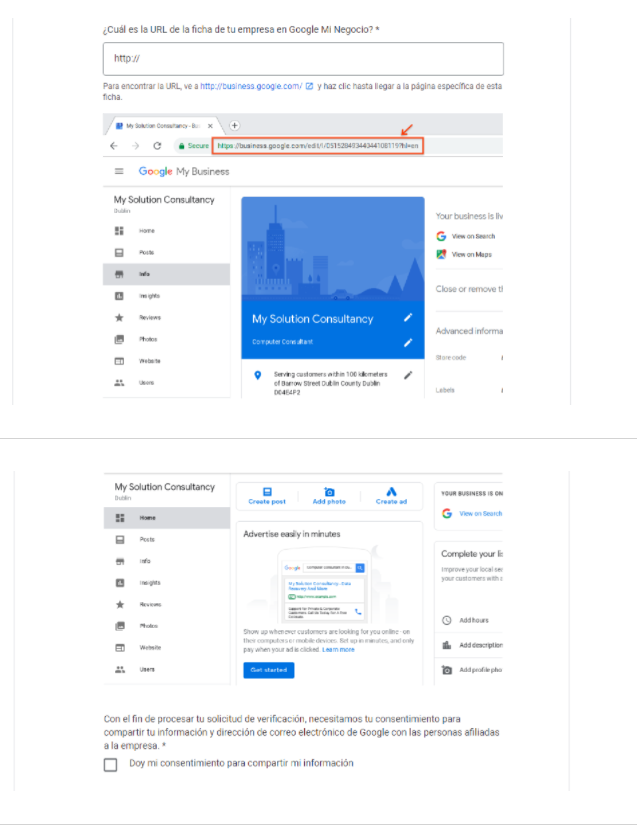Click the Photos icon in the first sidebar
The height and width of the screenshot is (831, 637).
pyautogui.click(x=119, y=339)
